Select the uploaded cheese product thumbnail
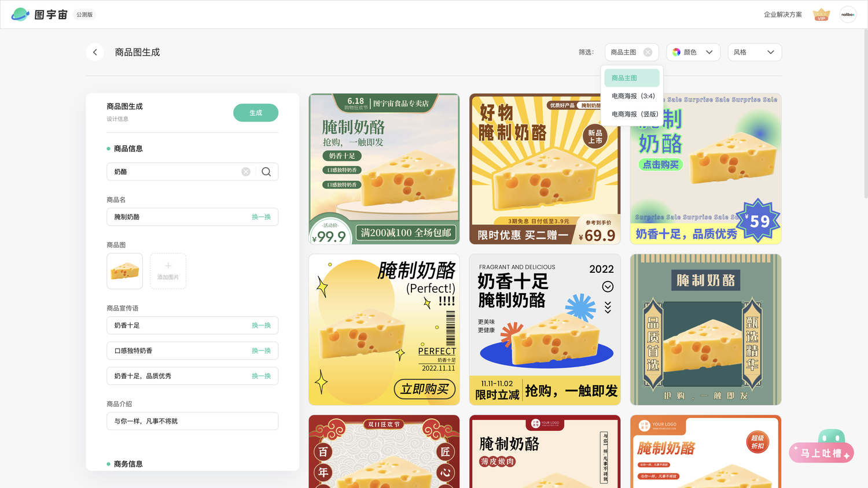868x488 pixels. (124, 271)
